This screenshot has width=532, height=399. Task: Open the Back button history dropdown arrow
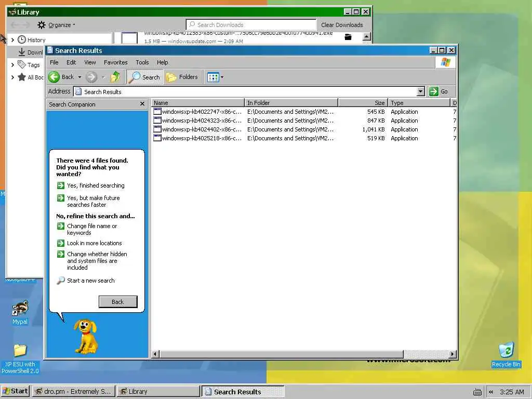tap(79, 77)
